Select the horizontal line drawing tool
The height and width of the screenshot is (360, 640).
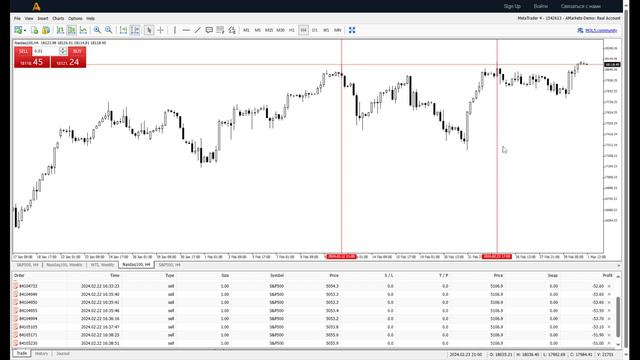pos(186,30)
